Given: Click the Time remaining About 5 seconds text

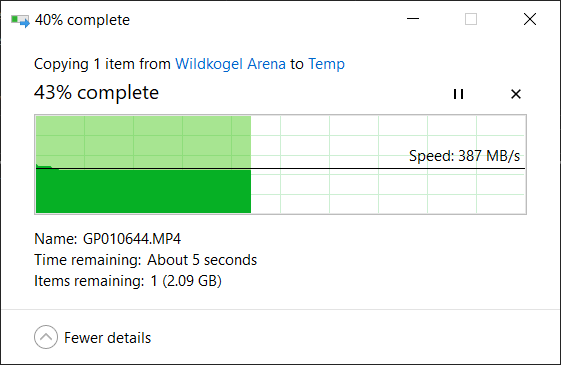Looking at the screenshot, I should [145, 260].
